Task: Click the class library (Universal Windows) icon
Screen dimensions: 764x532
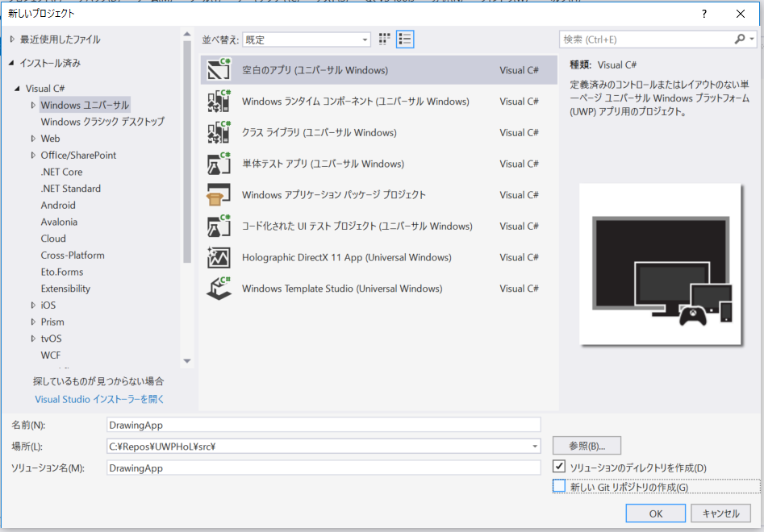Action: (x=219, y=132)
